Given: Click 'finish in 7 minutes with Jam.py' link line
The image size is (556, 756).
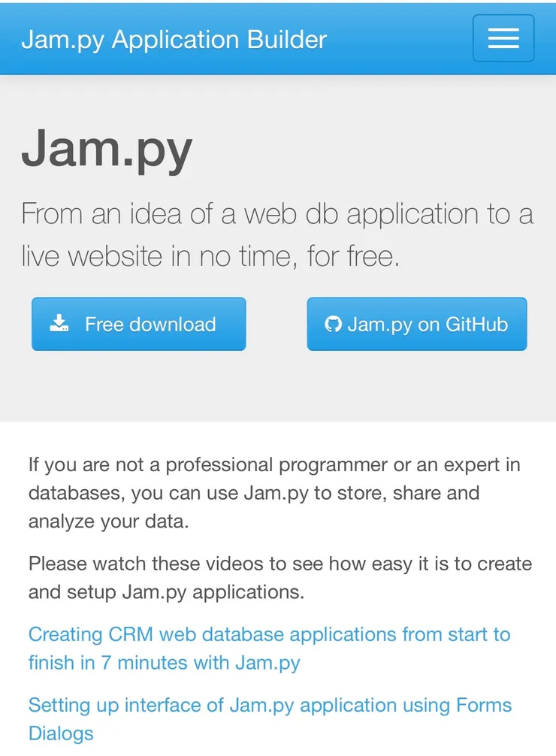Looking at the screenshot, I should tap(164, 663).
